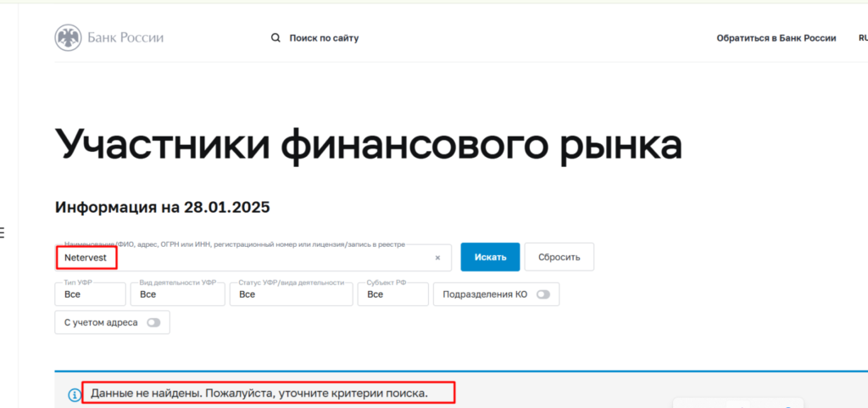This screenshot has height=408, width=868.
Task: Enable the С учетом адреса switch
Action: click(x=153, y=322)
